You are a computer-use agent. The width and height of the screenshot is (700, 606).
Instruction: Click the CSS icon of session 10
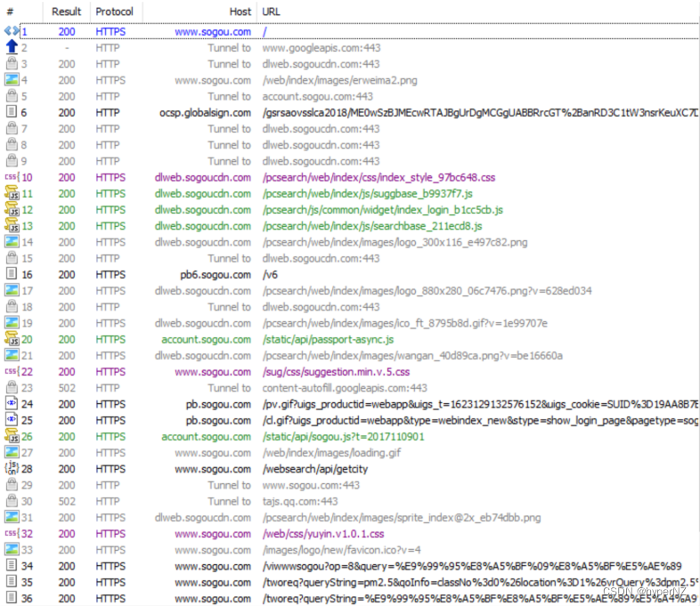12,177
